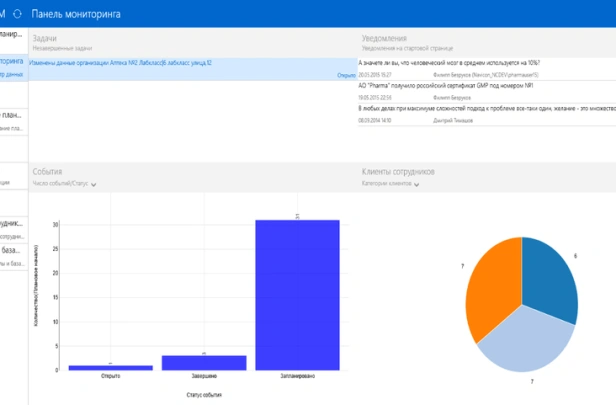This screenshot has height=405, width=616.
Task: Select the highlighted monitoring item in the sidebar
Action: 13,61
